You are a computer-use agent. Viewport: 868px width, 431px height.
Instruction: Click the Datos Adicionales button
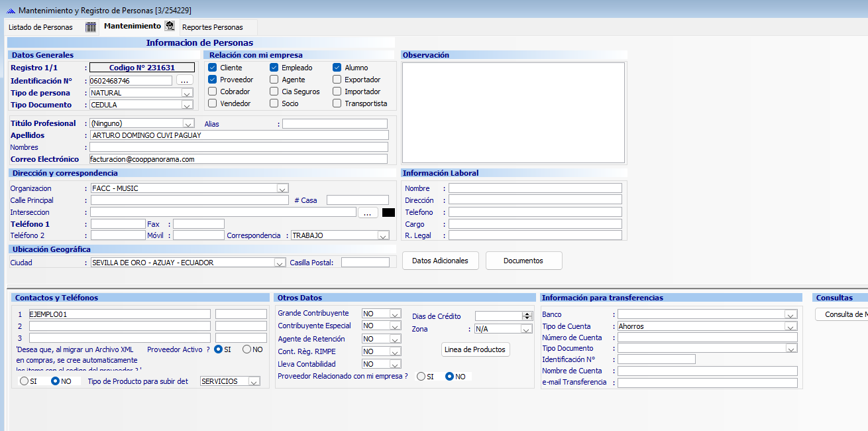440,261
